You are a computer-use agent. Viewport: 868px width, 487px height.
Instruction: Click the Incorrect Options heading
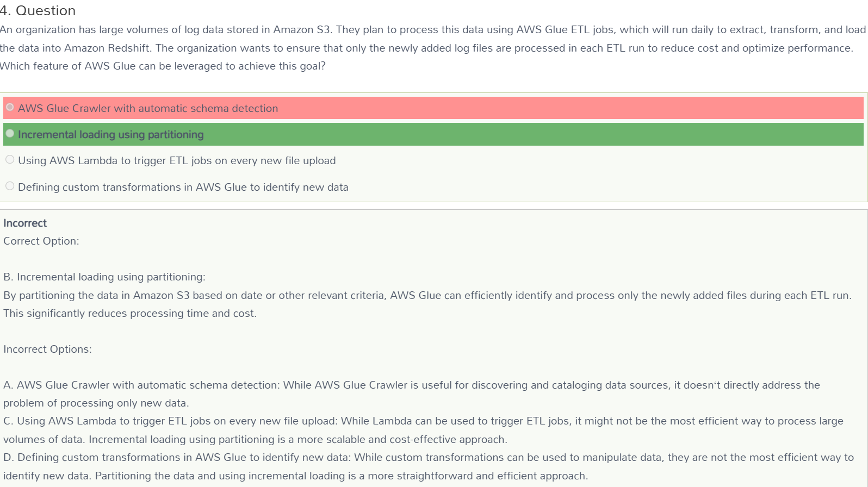[x=47, y=349]
